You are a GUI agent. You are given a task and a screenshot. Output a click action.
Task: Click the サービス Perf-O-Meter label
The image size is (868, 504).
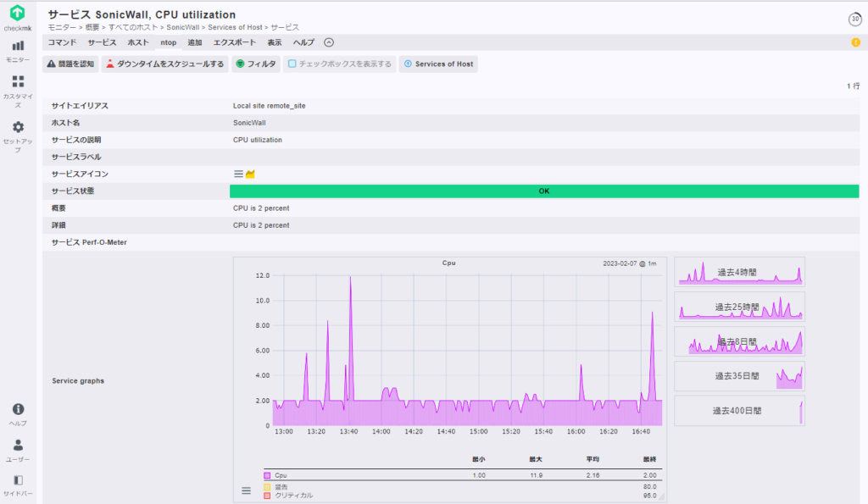89,242
